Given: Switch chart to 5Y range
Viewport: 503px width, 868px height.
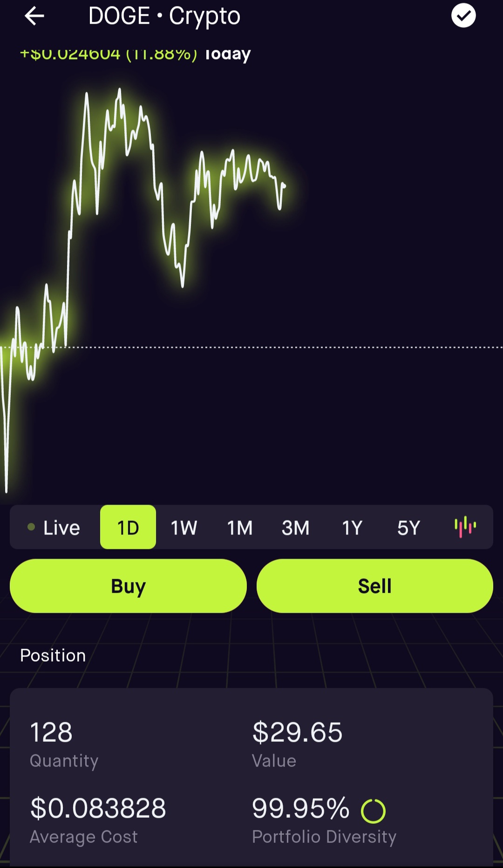Looking at the screenshot, I should click(x=408, y=527).
